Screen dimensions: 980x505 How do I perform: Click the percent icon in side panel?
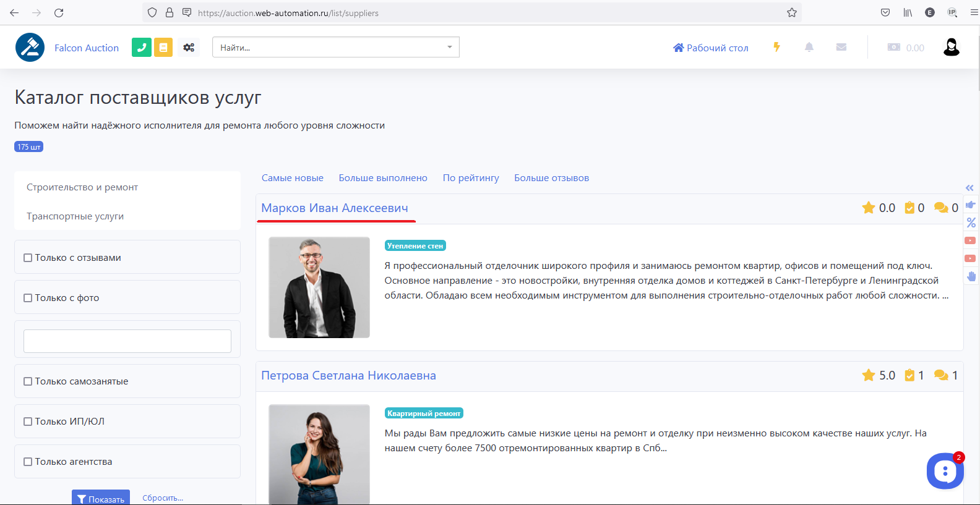pos(971,223)
